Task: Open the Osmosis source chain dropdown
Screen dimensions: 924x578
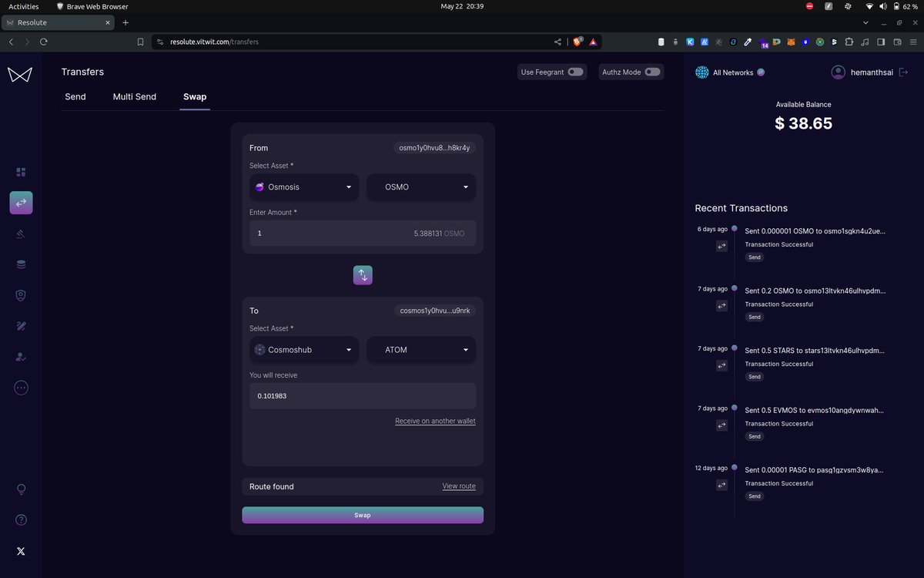Action: coord(304,187)
